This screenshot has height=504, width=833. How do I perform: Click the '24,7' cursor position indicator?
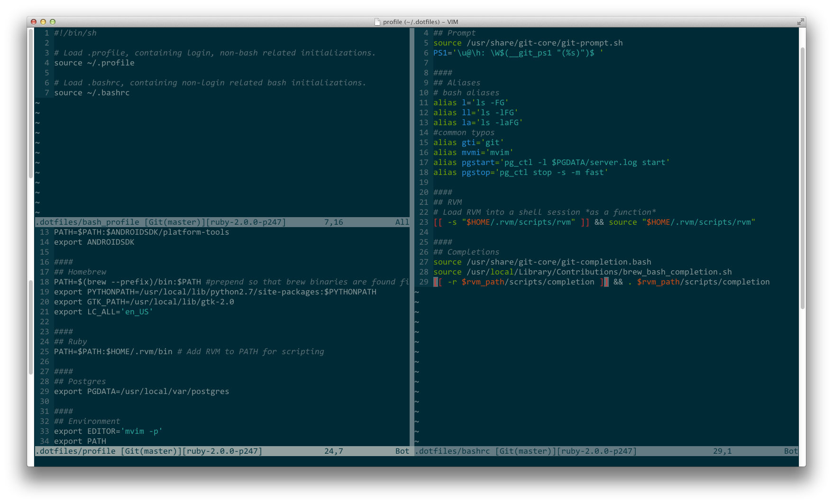click(x=334, y=451)
